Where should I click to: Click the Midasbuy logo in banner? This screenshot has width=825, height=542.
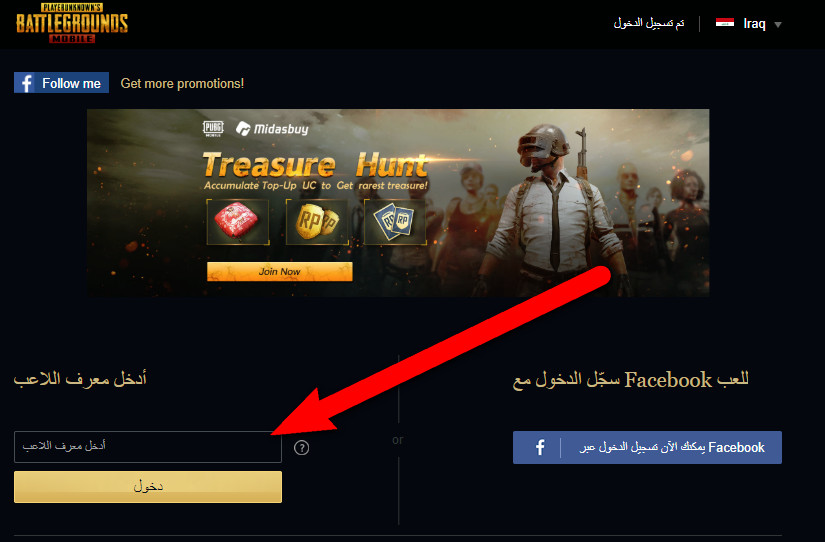click(x=272, y=128)
